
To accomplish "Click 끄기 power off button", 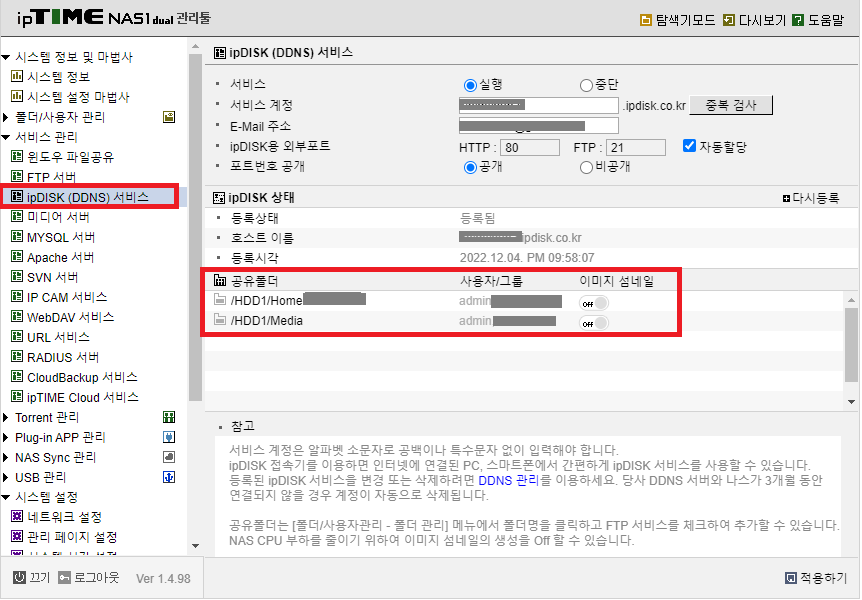I will coord(32,577).
